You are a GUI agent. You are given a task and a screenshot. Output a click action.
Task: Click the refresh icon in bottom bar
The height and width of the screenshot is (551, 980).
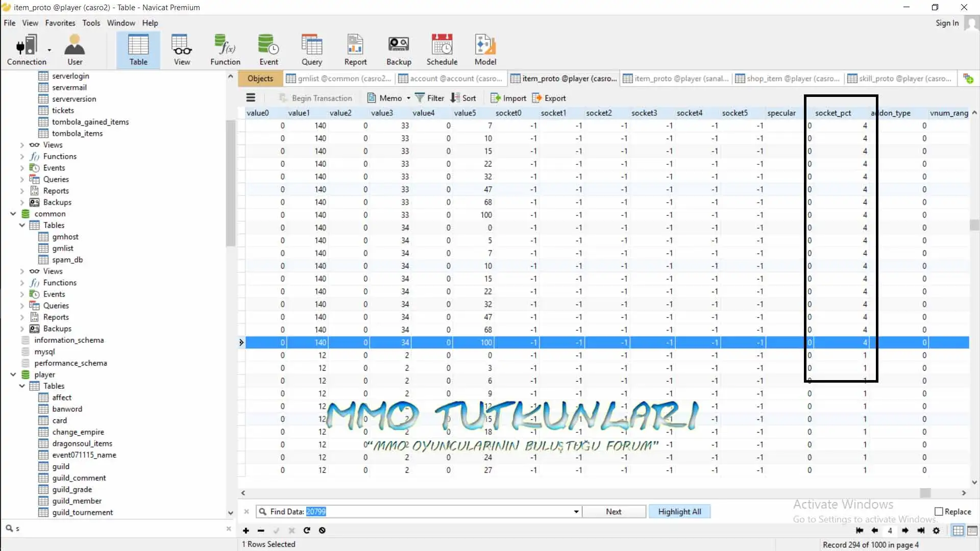[307, 531]
